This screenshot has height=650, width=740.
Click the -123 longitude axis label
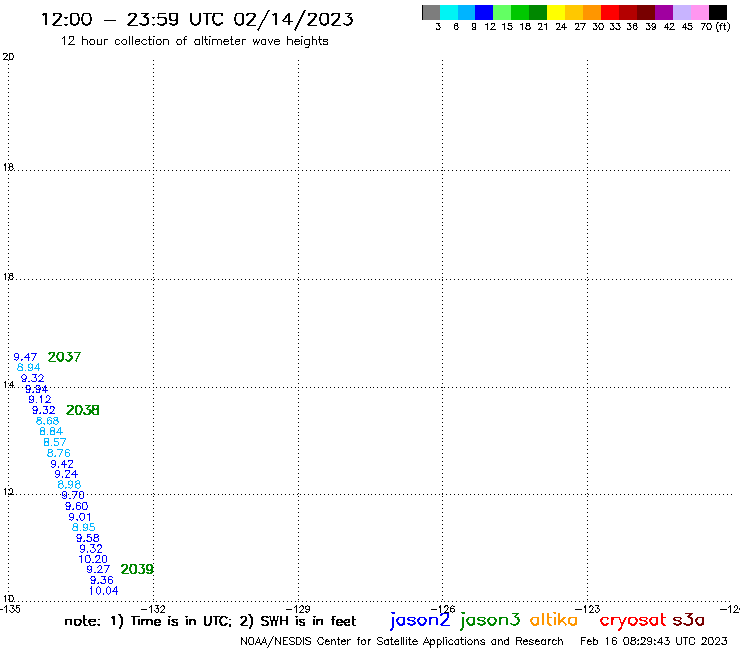pyautogui.click(x=588, y=609)
